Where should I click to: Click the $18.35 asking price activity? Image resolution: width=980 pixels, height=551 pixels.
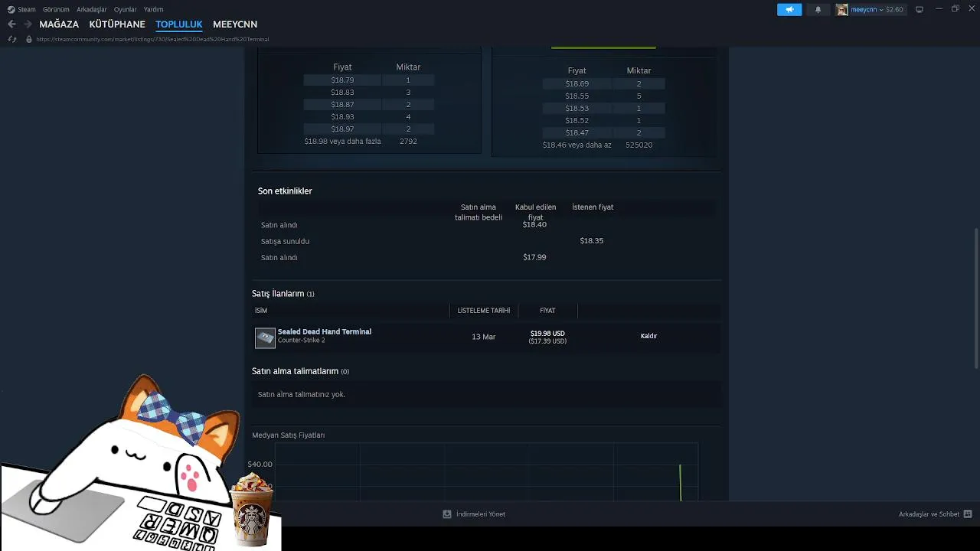(592, 241)
